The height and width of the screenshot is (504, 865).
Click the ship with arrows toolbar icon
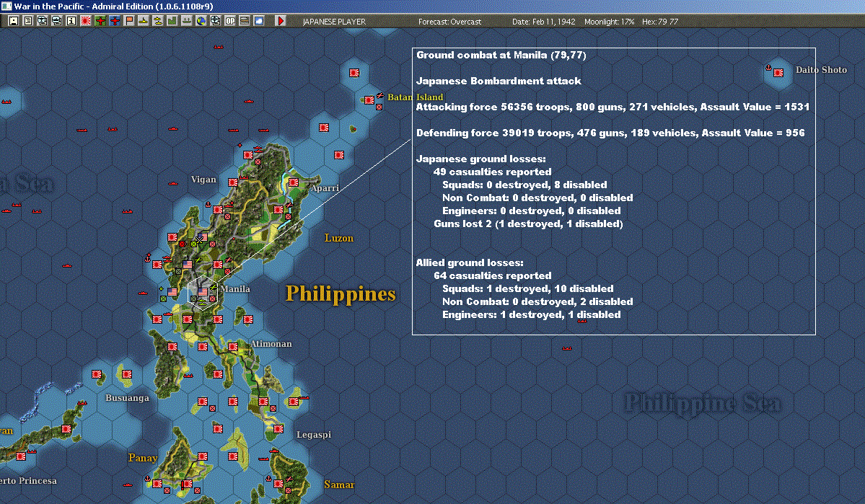coord(186,21)
